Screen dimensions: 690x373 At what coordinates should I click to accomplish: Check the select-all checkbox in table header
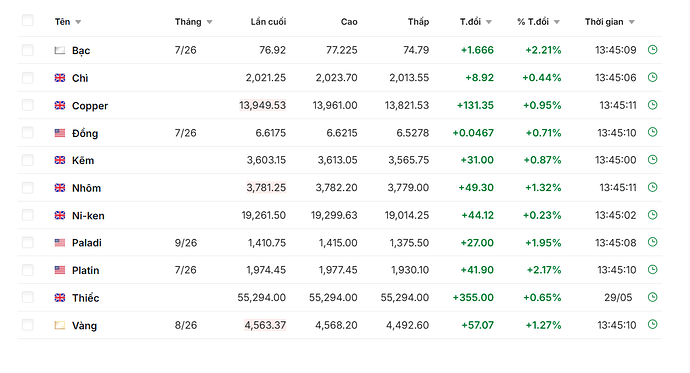[28, 20]
